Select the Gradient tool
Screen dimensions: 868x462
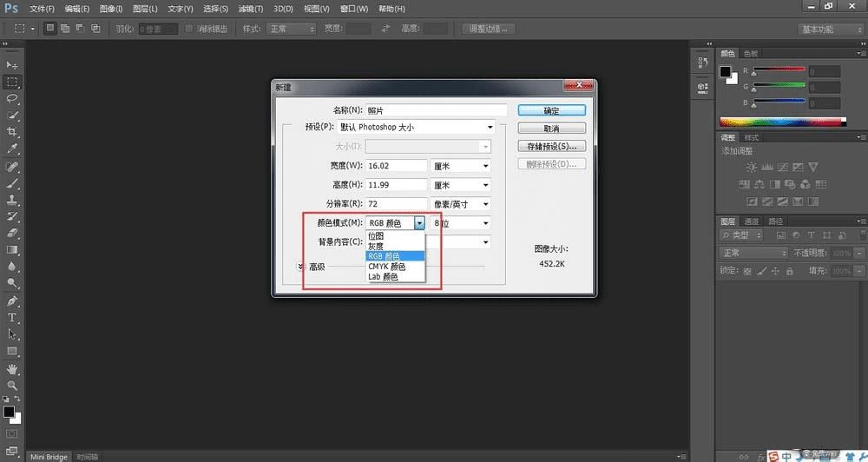click(11, 250)
